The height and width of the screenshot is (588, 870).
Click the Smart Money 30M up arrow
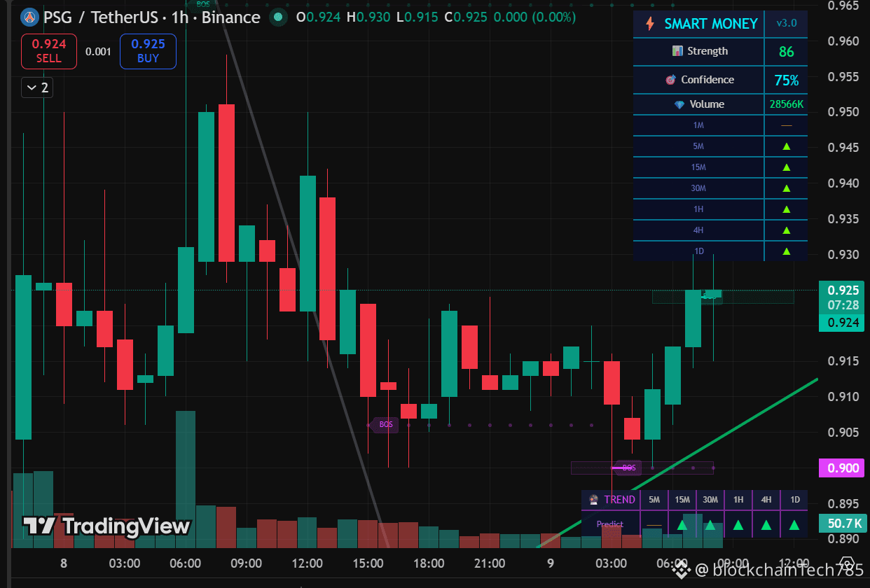click(786, 188)
